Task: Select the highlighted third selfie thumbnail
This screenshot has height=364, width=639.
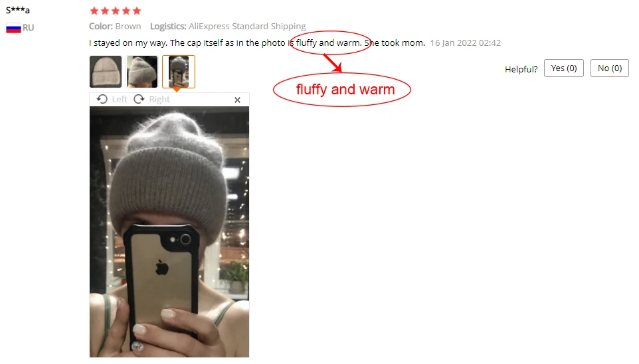Action: [179, 72]
